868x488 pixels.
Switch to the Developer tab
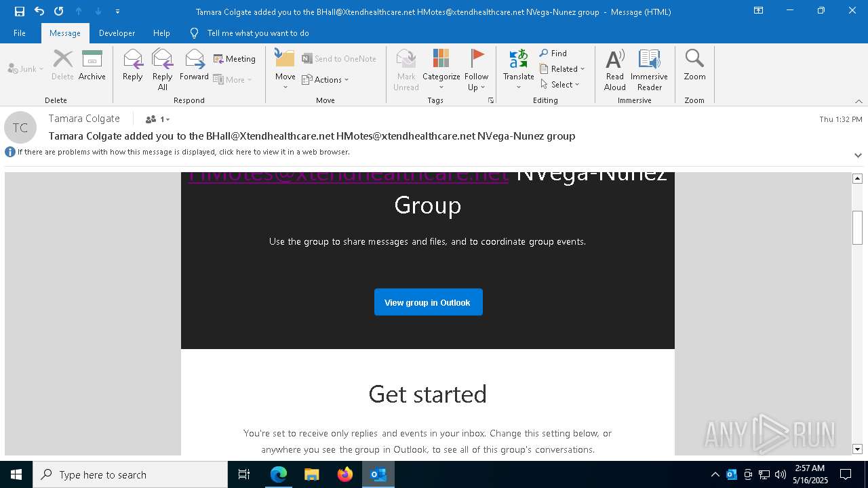tap(117, 33)
